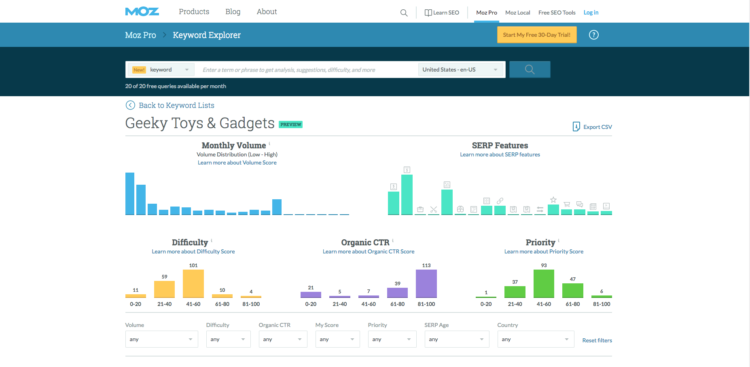The width and height of the screenshot is (750, 367).
Task: Click the star SERP feature icon
Action: pos(553,200)
